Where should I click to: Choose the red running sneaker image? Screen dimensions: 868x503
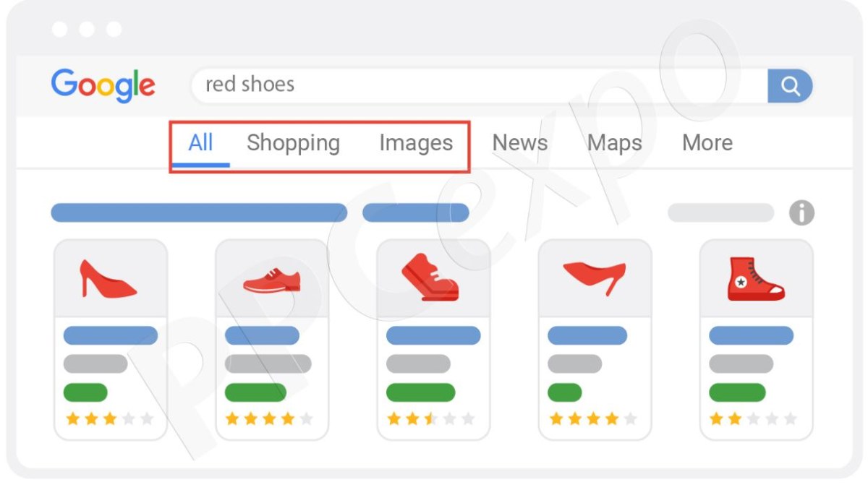[x=430, y=277]
